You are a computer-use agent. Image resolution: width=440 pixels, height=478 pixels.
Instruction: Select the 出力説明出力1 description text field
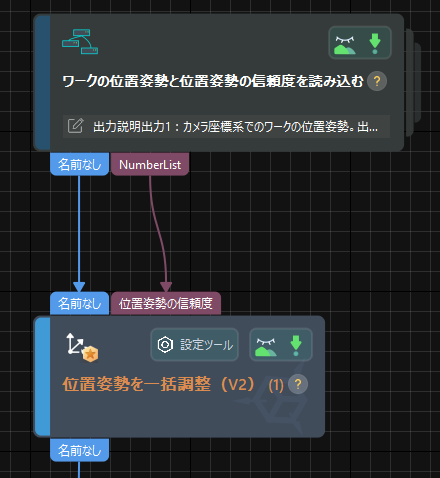(x=226, y=126)
